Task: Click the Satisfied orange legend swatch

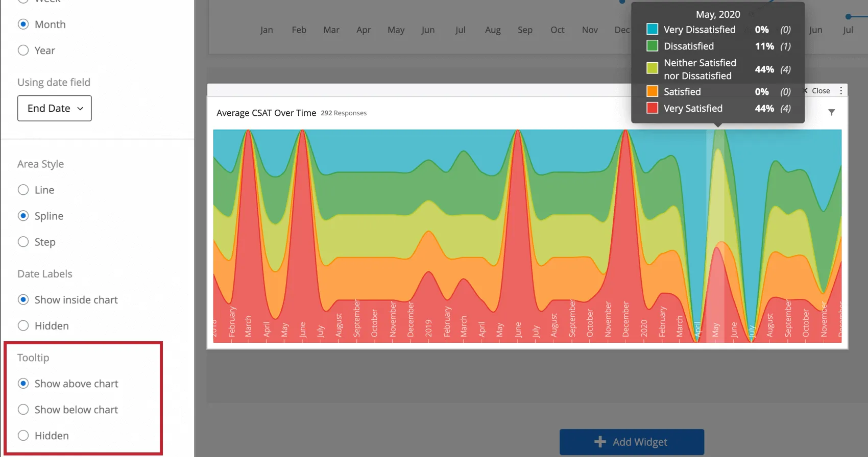Action: (x=652, y=92)
